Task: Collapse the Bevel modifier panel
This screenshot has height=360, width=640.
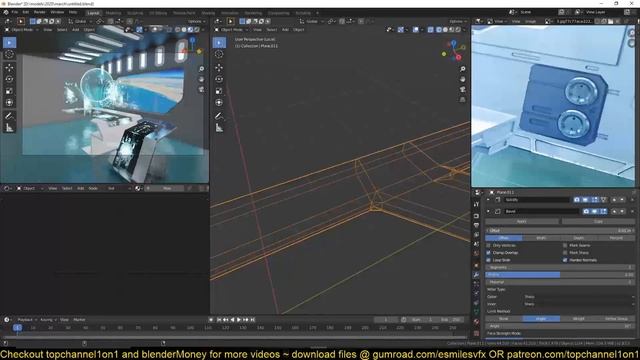Action: (488, 211)
